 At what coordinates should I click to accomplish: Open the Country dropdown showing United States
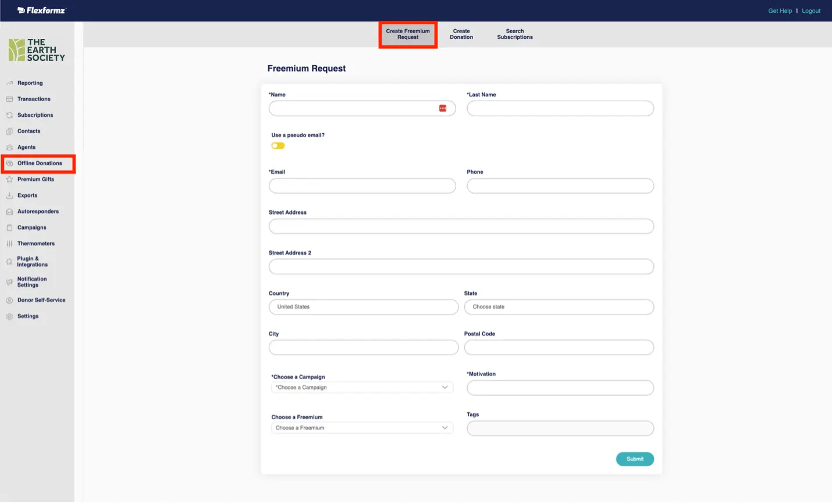click(x=363, y=307)
